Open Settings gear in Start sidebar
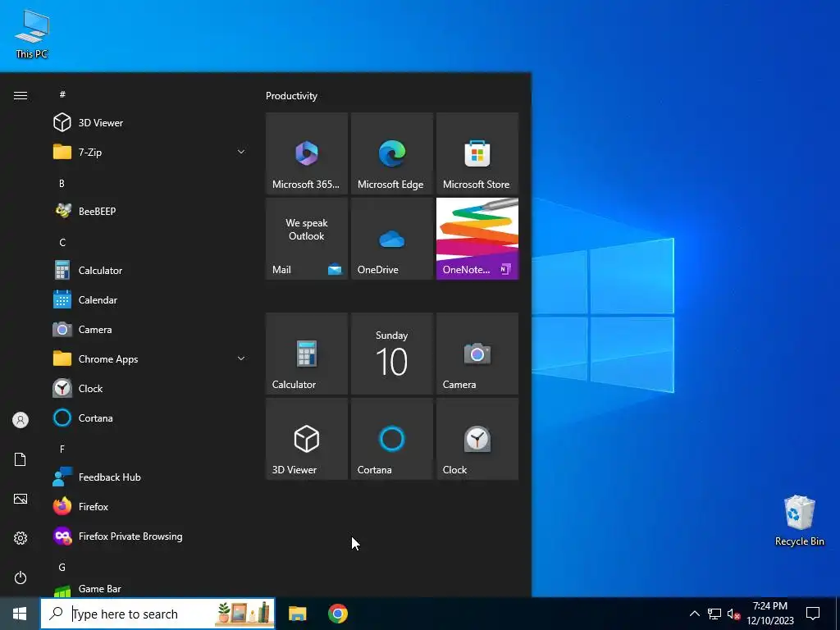The width and height of the screenshot is (840, 630). (21, 538)
